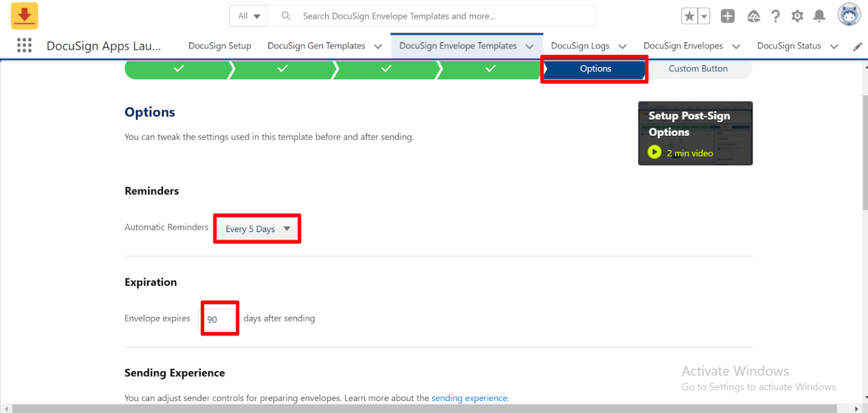The height and width of the screenshot is (413, 868).
Task: Open the user profile avatar
Action: pos(849,15)
